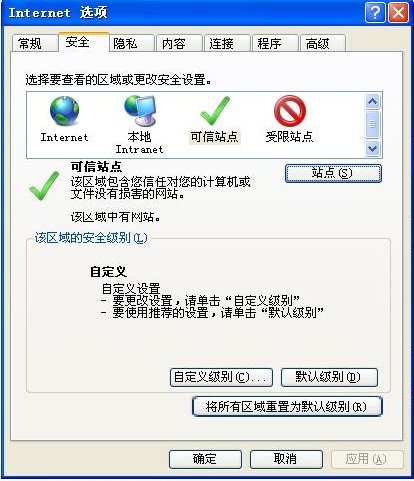The height and width of the screenshot is (481, 414).
Task: Click the large green checkmark beside description
Action: pos(44,186)
